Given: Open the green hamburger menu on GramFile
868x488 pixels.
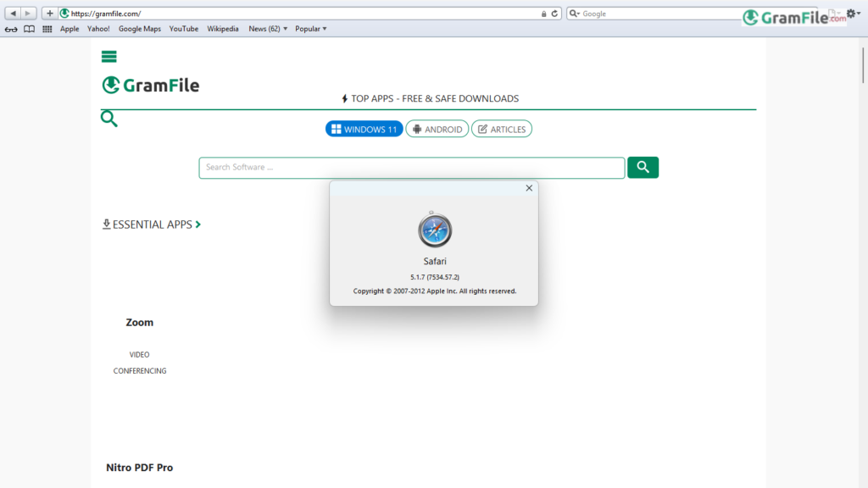Looking at the screenshot, I should click(x=109, y=57).
